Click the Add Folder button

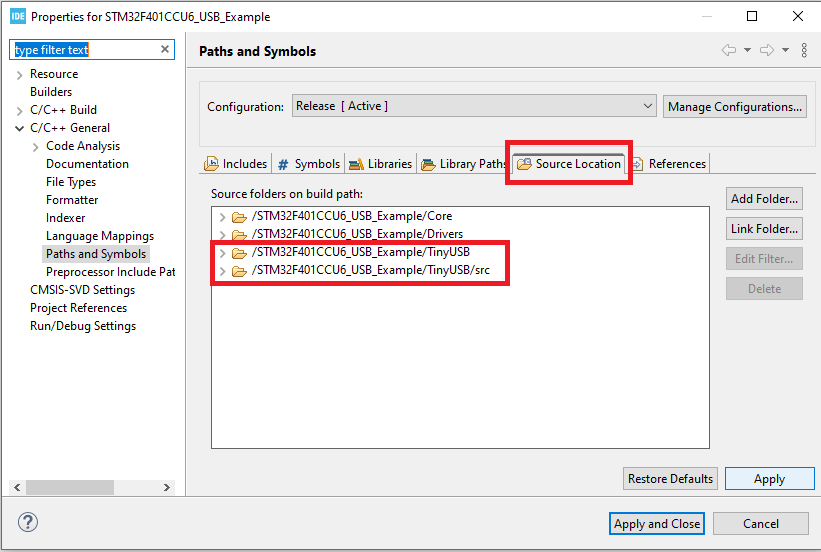pos(764,199)
